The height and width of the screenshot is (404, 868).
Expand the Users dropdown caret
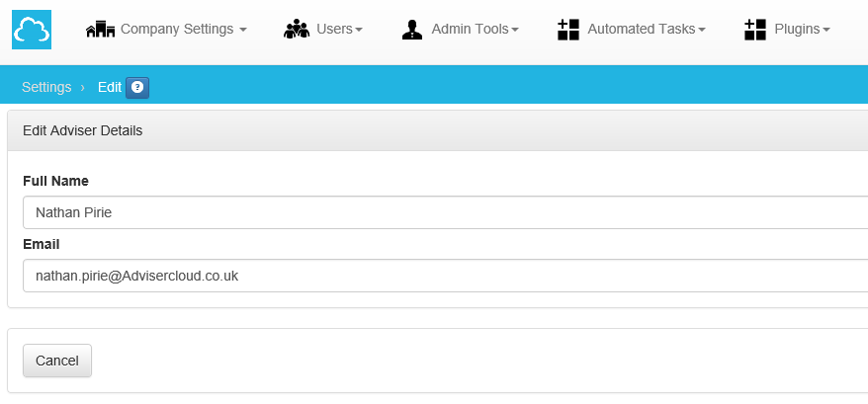[359, 31]
